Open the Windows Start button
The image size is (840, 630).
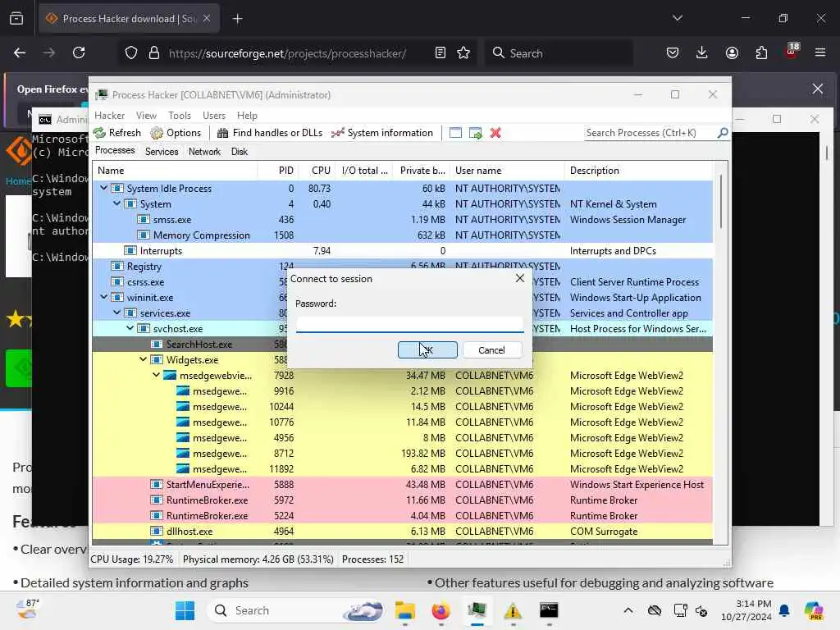point(185,610)
